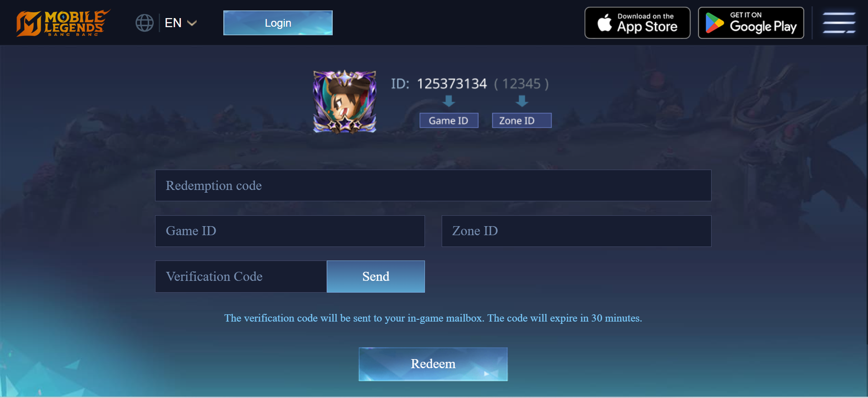The height and width of the screenshot is (398, 868).
Task: Click the Google Play triangle icon
Action: tap(715, 23)
